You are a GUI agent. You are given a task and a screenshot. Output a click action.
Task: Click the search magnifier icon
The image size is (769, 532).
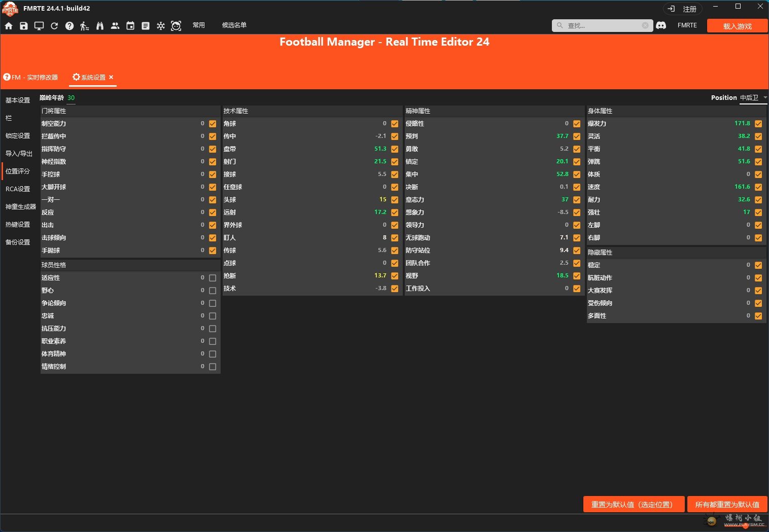click(560, 25)
